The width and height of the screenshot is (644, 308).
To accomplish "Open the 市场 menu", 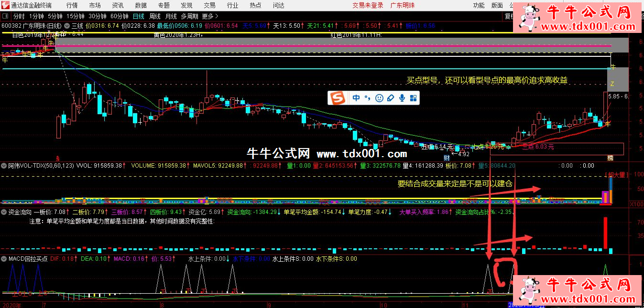I will 95,5.
